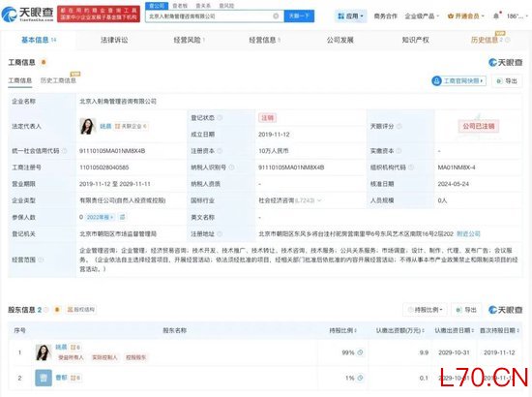This screenshot has width=532, height=397.
Task: Open the 附近公司 link after address
Action: 468,233
